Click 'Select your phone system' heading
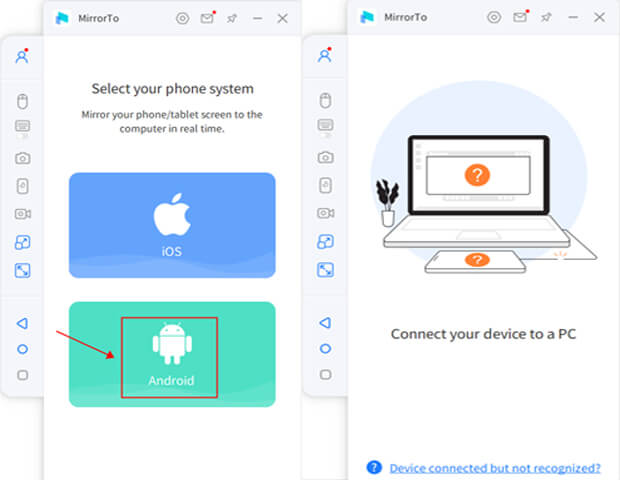The height and width of the screenshot is (480, 620). click(172, 89)
